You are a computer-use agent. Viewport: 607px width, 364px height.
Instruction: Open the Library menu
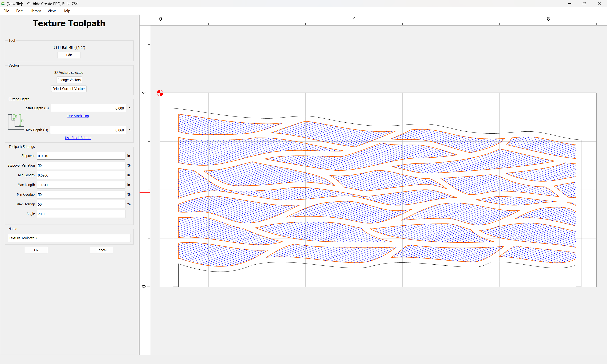coord(35,11)
